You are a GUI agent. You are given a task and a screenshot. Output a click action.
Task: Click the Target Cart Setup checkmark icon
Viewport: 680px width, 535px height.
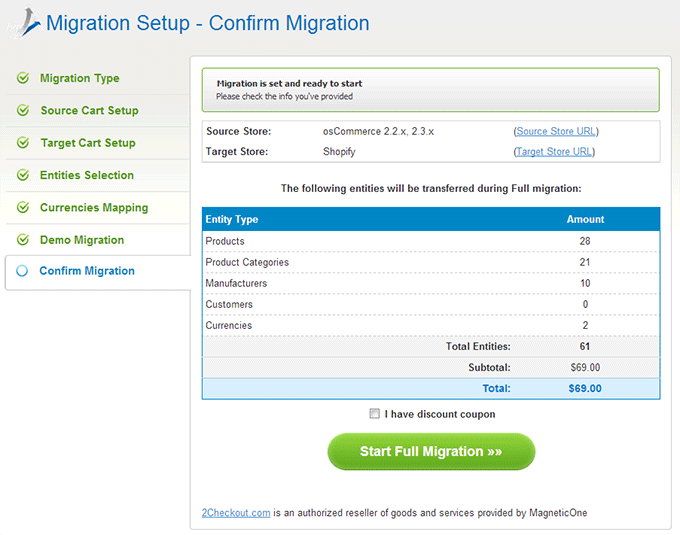(x=23, y=142)
